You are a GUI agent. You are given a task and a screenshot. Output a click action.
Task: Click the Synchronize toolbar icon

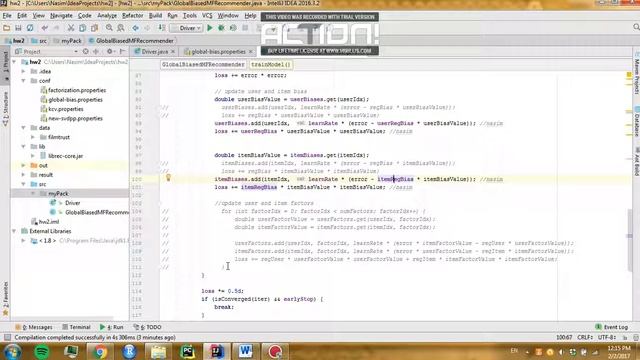[x=30, y=28]
